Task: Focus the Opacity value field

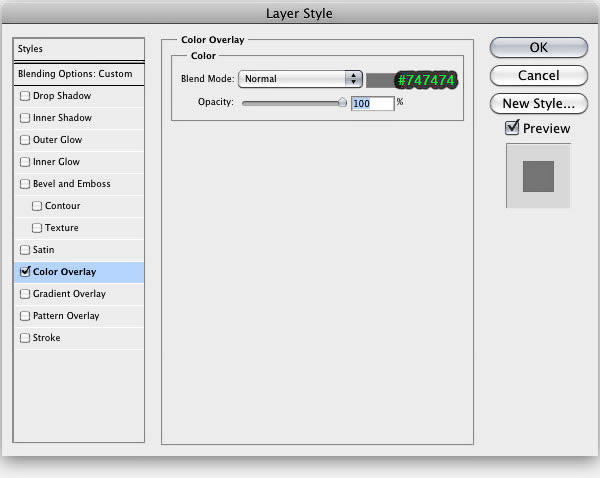Action: pos(372,103)
